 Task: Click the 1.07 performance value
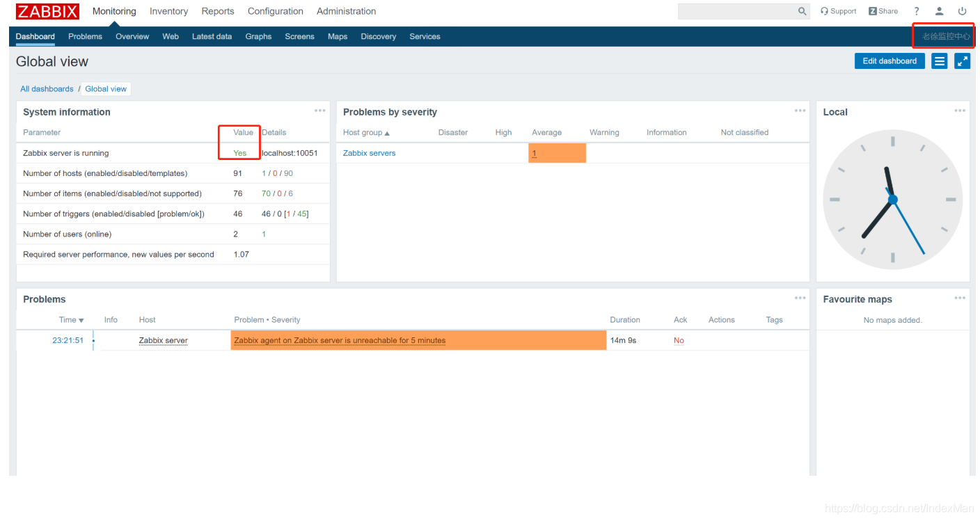(241, 255)
